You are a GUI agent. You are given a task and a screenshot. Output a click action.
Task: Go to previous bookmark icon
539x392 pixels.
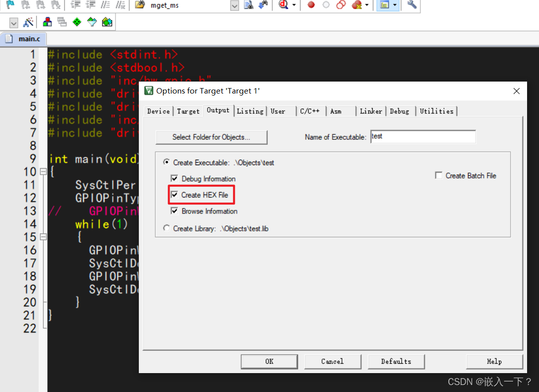pos(26,5)
